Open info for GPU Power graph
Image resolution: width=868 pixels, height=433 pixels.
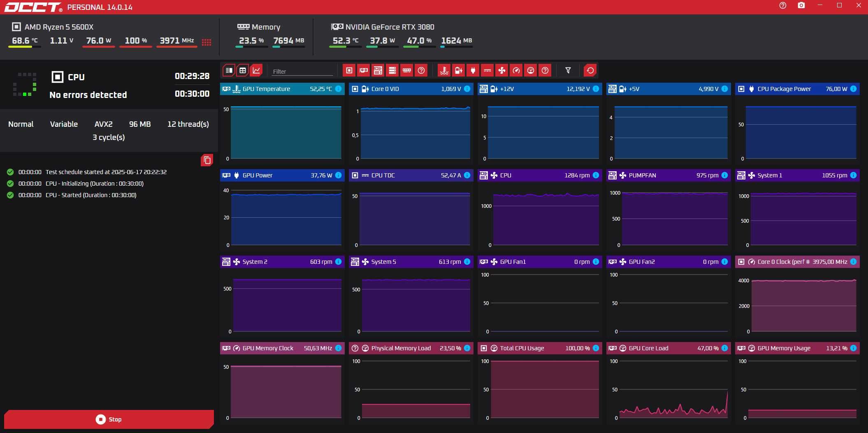[x=338, y=175]
